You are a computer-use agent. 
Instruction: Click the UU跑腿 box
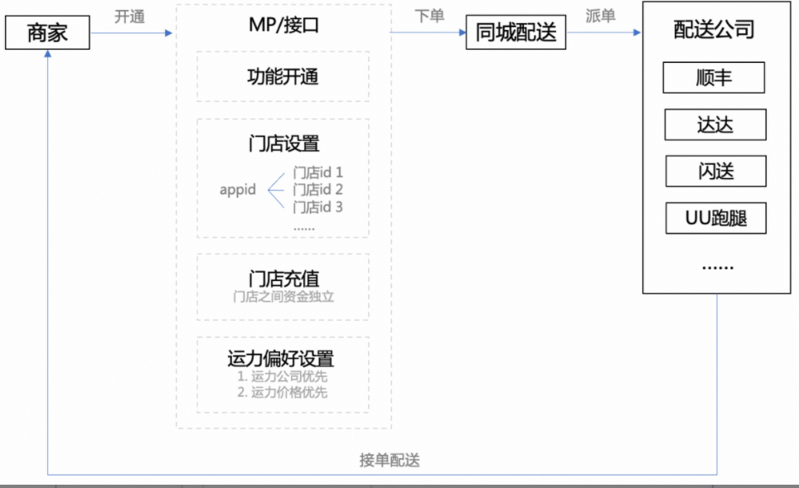(x=714, y=219)
